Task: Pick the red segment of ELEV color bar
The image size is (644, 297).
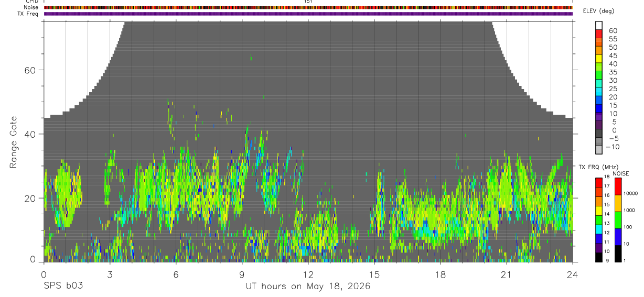Action: click(x=599, y=33)
